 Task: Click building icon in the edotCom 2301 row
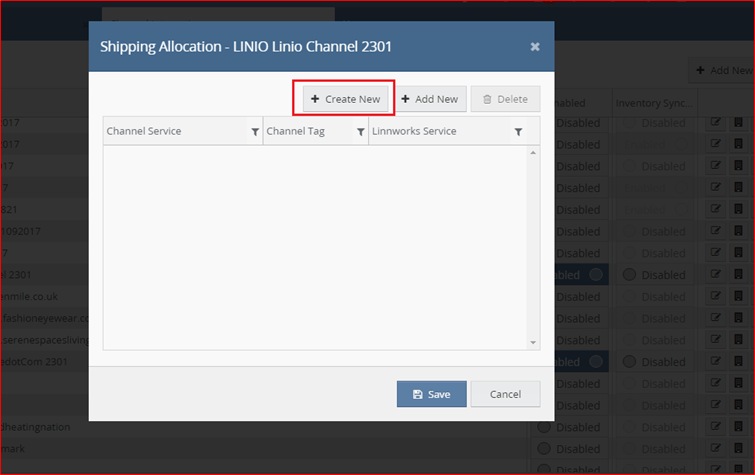[x=738, y=361]
